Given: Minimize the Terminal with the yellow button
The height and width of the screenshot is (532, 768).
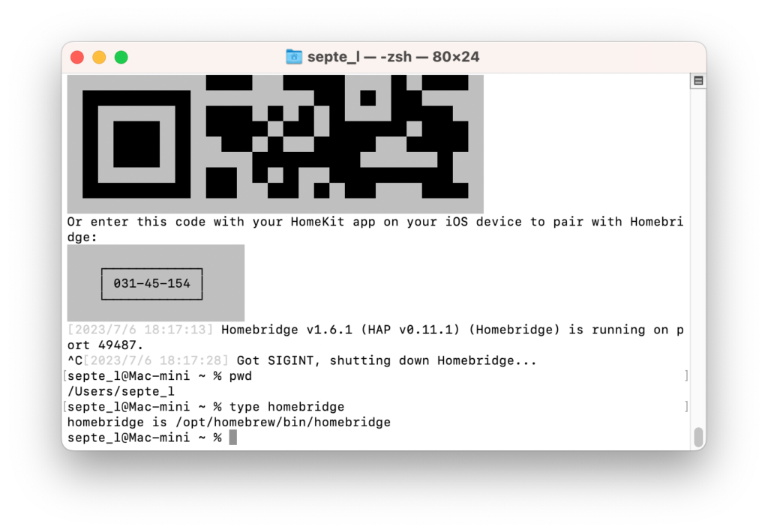Looking at the screenshot, I should (x=99, y=57).
